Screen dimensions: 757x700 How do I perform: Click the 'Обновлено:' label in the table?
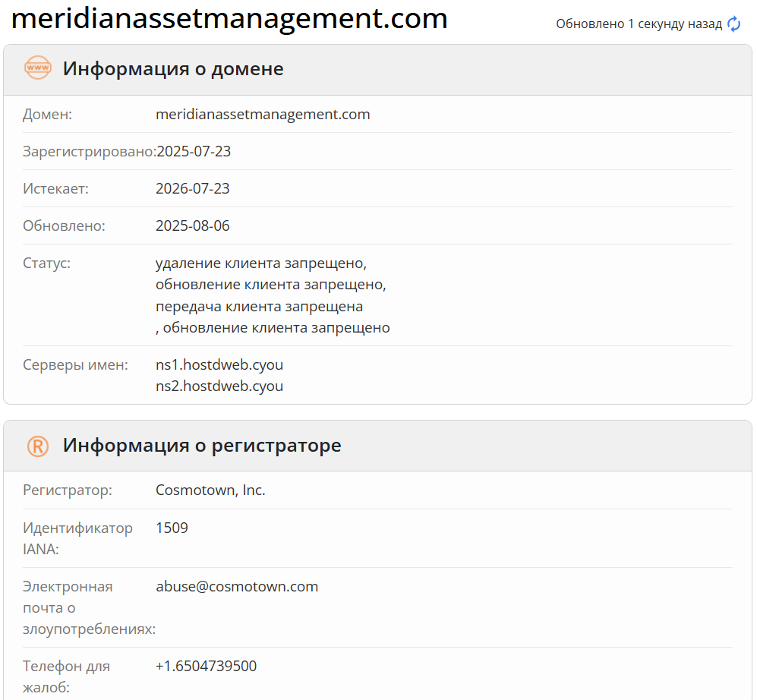click(x=64, y=225)
